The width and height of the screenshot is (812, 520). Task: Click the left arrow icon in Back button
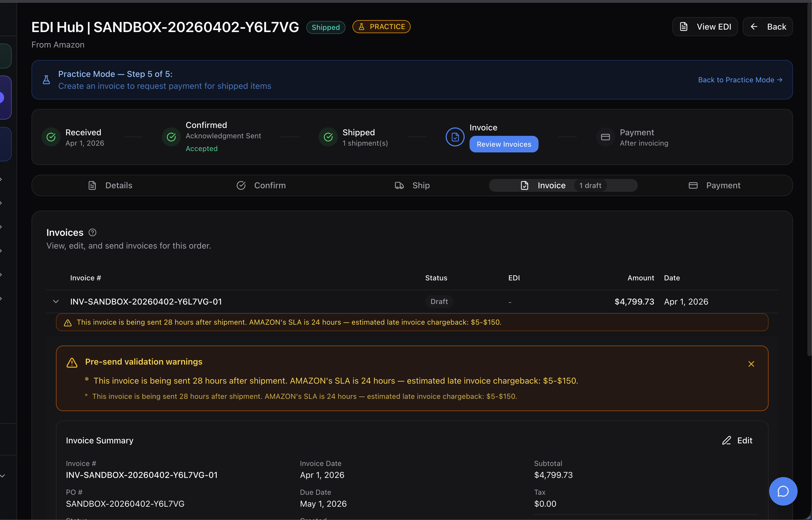754,27
